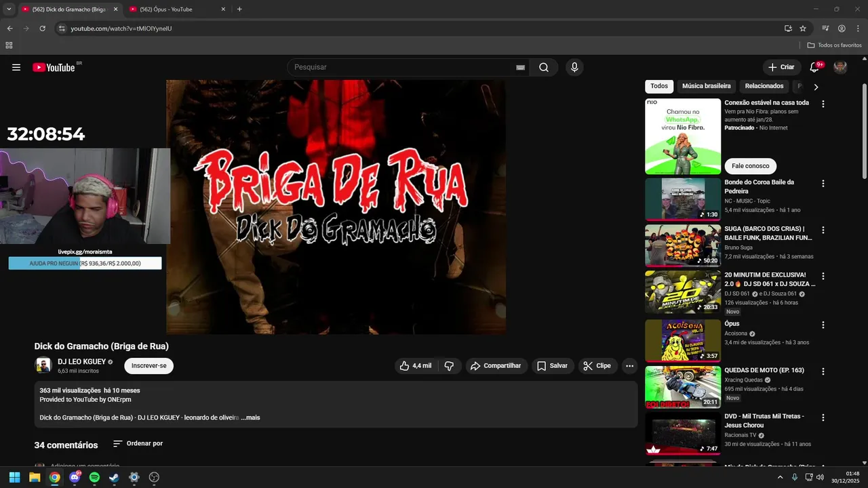The image size is (868, 488).
Task: Select the Relacionados filter chip
Action: pos(764,86)
